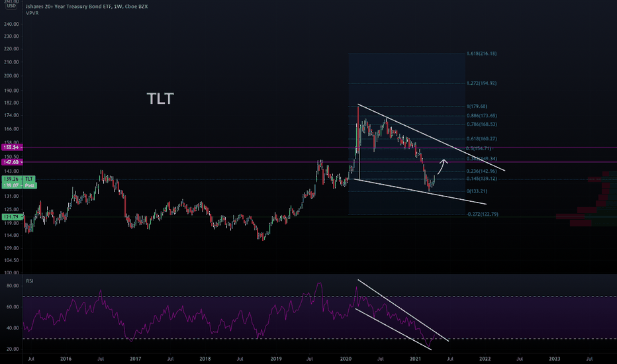Viewport: 617px width, 364px height.
Task: Click 2018 on the time axis
Action: (205, 359)
